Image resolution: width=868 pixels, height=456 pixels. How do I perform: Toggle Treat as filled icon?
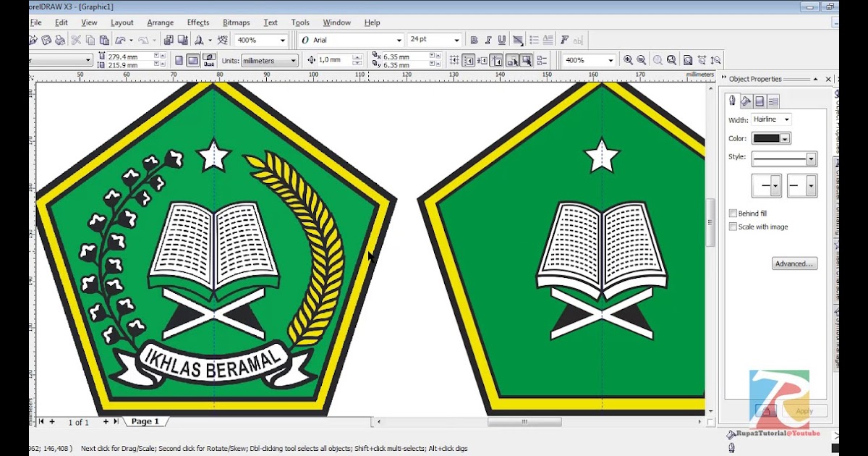coord(526,61)
